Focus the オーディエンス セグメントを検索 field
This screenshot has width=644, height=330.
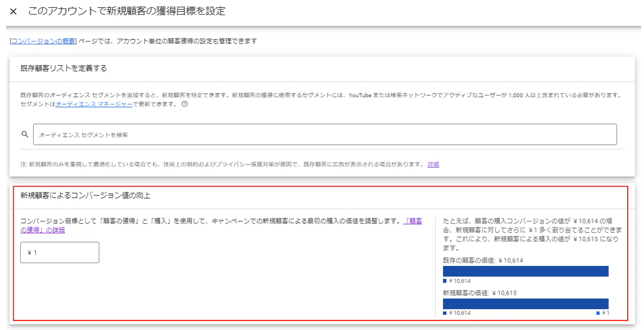[x=325, y=134]
